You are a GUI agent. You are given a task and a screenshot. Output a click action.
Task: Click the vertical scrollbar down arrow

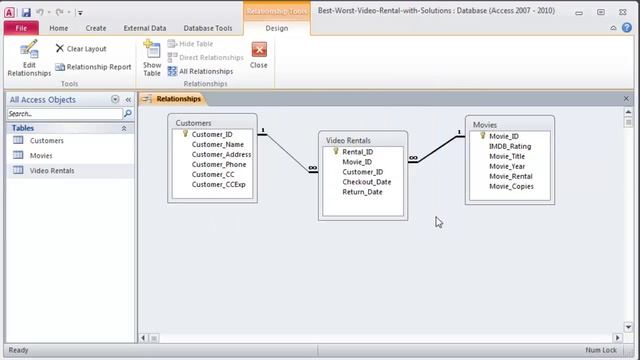(628, 327)
